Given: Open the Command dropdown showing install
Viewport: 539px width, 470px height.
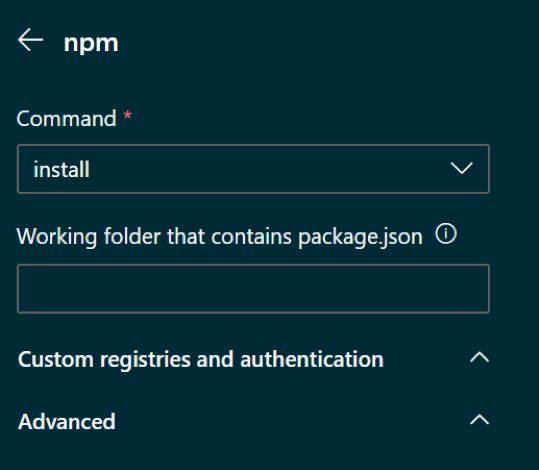Looking at the screenshot, I should click(x=253, y=169).
